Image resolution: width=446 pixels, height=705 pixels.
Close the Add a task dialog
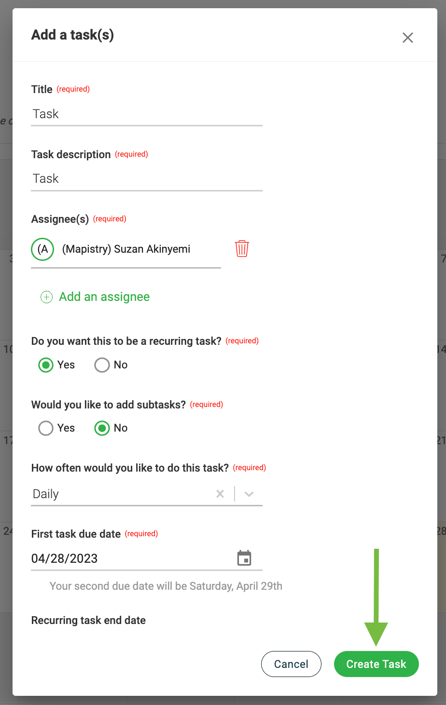click(x=407, y=37)
